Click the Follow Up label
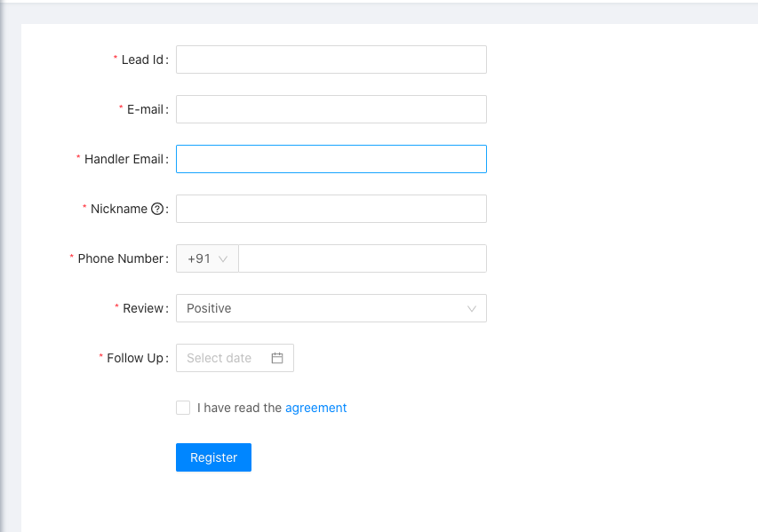Viewport: 758px width, 532px height. (x=135, y=358)
